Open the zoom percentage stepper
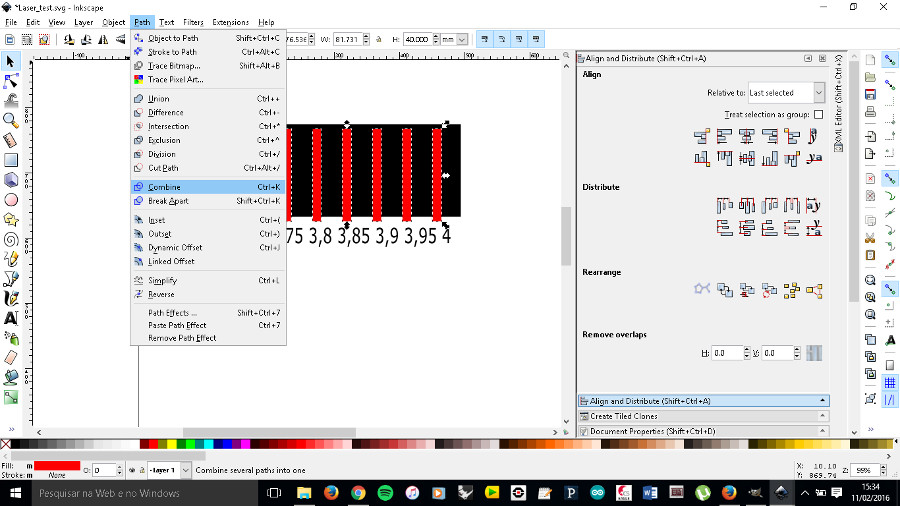This screenshot has height=506, width=900. coord(883,470)
